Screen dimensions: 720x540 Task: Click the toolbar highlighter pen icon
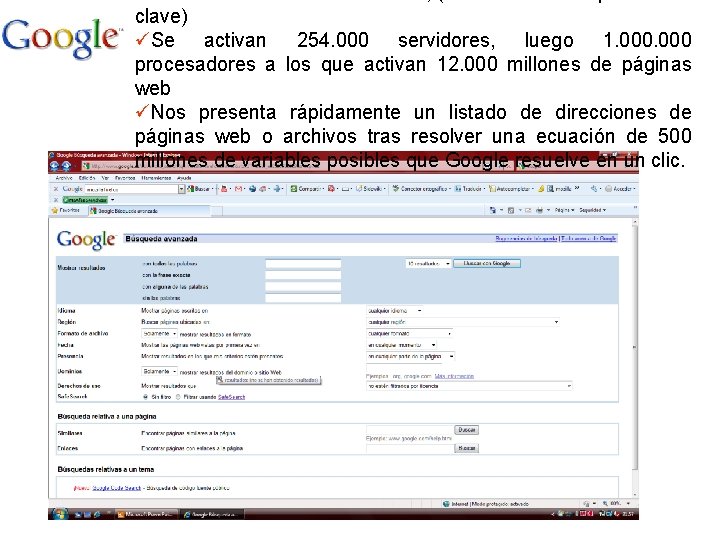point(541,189)
